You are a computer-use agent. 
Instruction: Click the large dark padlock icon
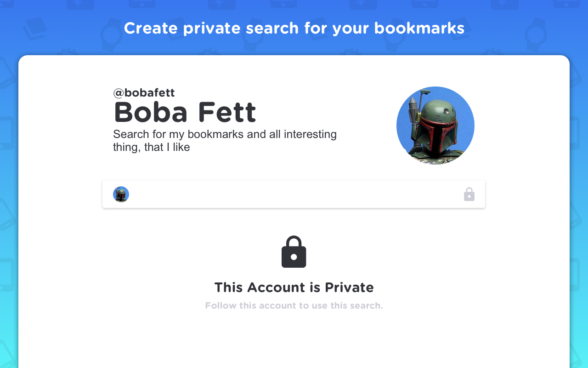click(x=294, y=252)
